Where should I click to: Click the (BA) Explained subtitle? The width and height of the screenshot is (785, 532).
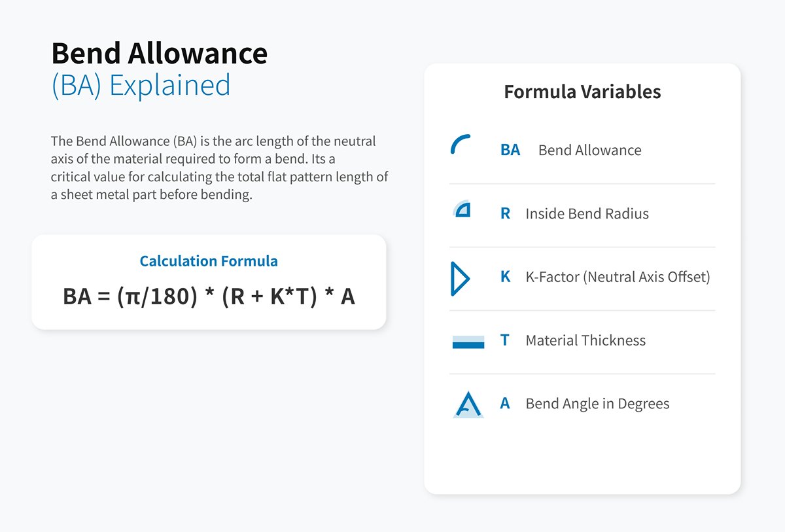(141, 85)
